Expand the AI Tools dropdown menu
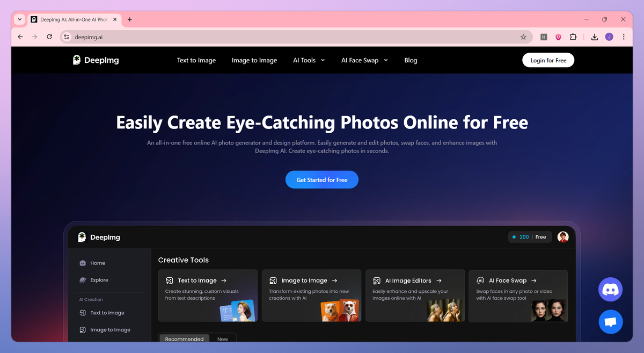 coord(309,60)
